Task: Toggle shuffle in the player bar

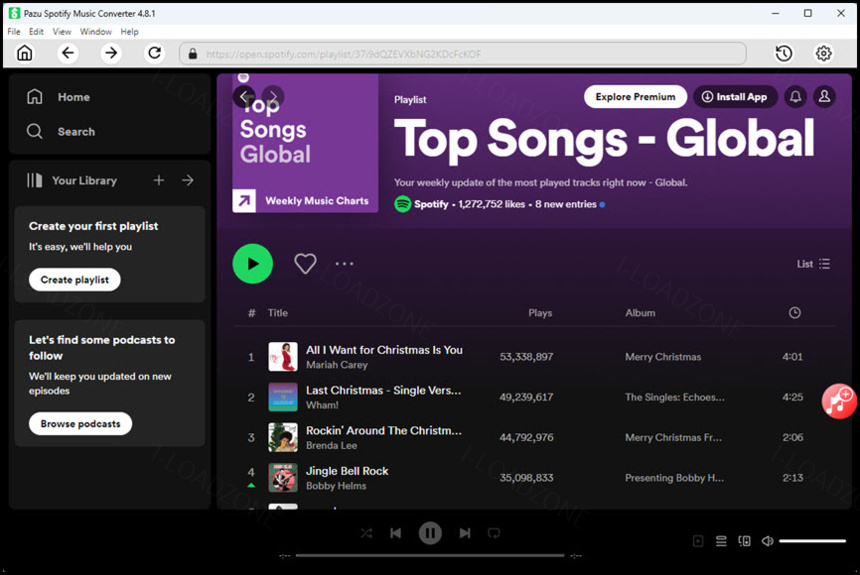Action: tap(366, 533)
